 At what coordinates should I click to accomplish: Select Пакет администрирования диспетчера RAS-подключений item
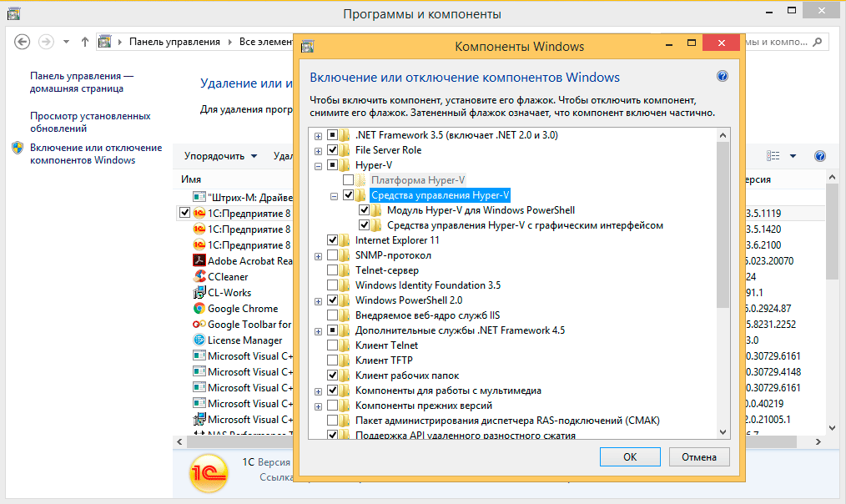point(507,420)
